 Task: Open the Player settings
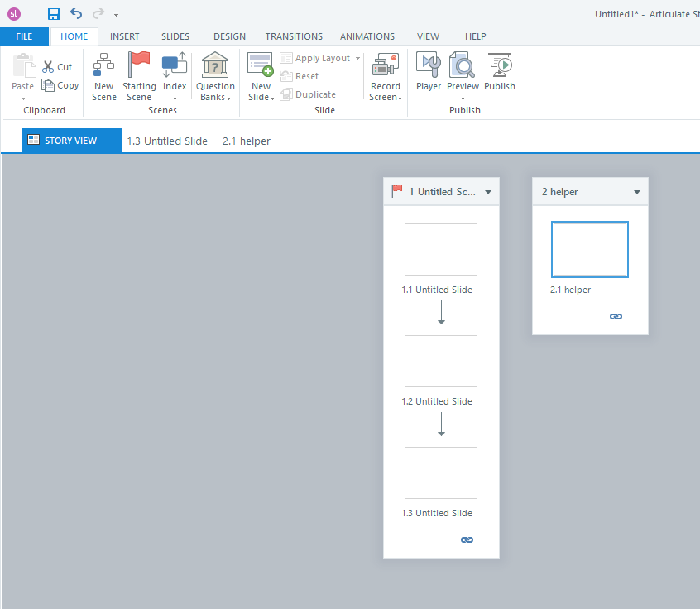click(429, 72)
